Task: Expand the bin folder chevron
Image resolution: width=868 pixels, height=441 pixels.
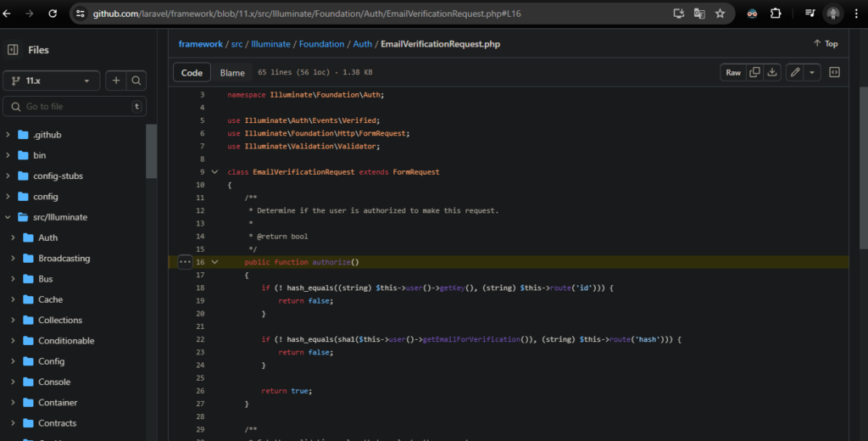Action: click(x=8, y=155)
